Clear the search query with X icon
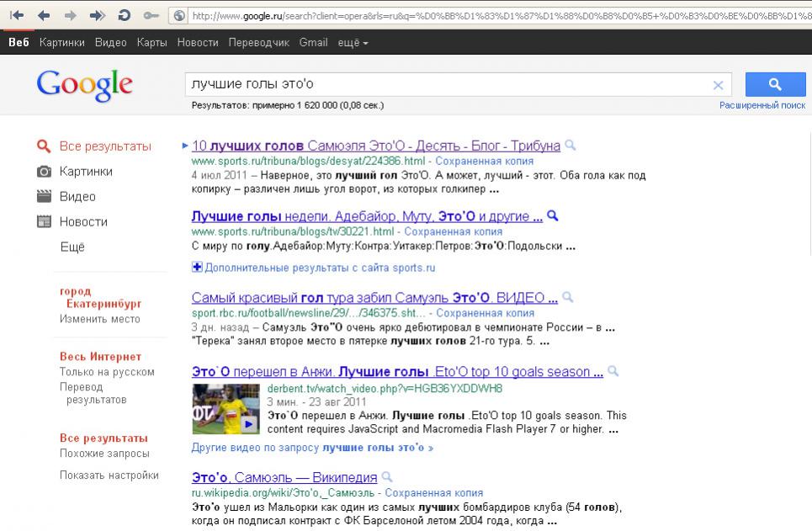 click(x=718, y=85)
